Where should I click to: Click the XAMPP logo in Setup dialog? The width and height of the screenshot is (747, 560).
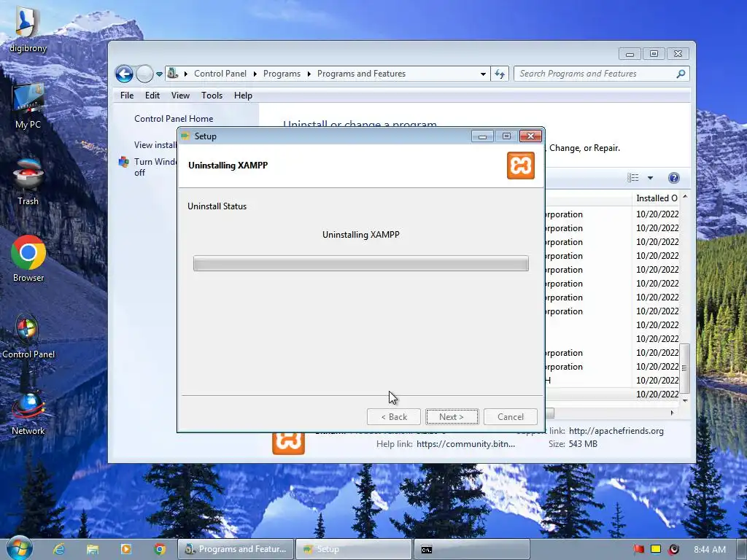click(x=521, y=166)
